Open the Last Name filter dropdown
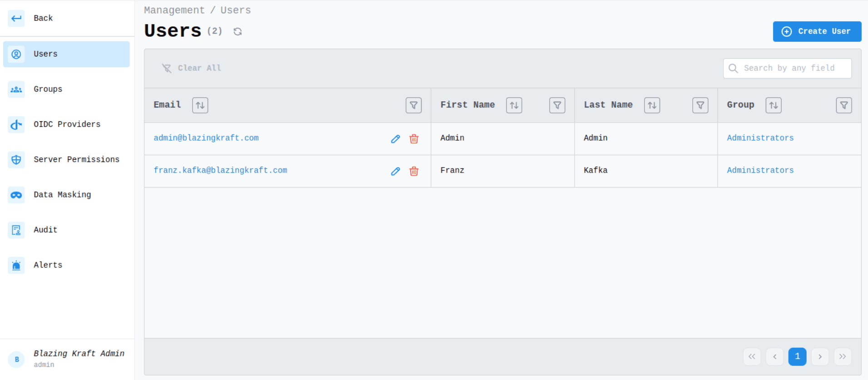The width and height of the screenshot is (868, 380). pos(700,105)
